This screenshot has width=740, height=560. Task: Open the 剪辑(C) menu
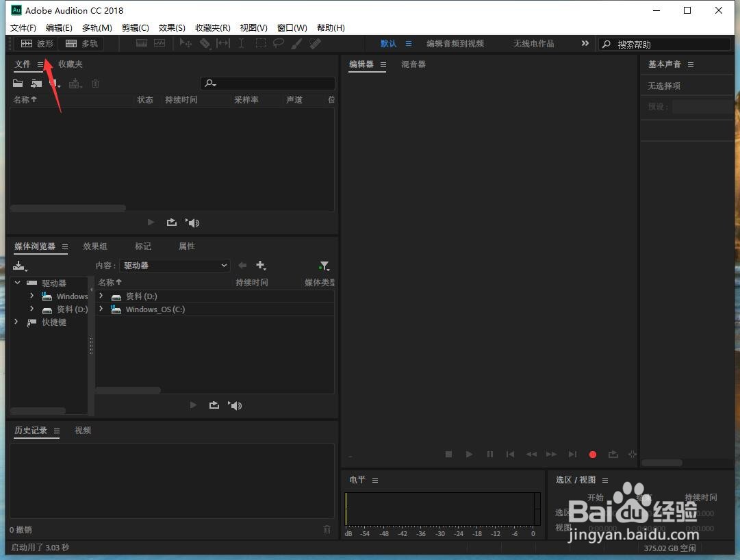[x=135, y=28]
